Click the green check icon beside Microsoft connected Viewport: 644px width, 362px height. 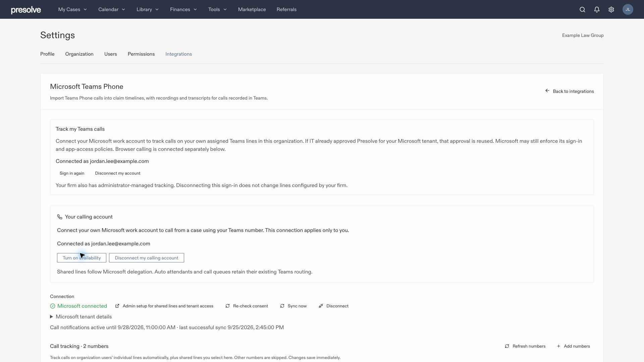[53, 306]
